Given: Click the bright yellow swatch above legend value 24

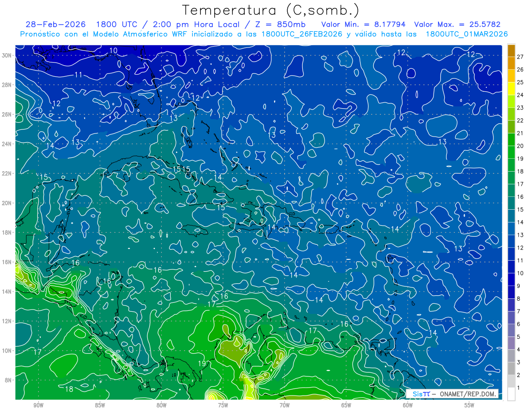Looking at the screenshot, I should coord(511,89).
